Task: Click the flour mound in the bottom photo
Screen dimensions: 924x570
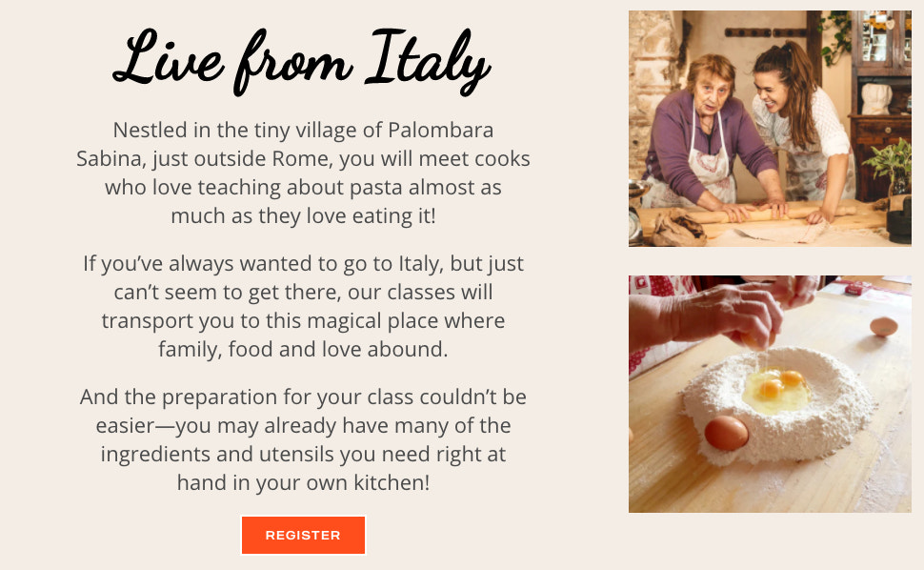Action: (x=819, y=419)
